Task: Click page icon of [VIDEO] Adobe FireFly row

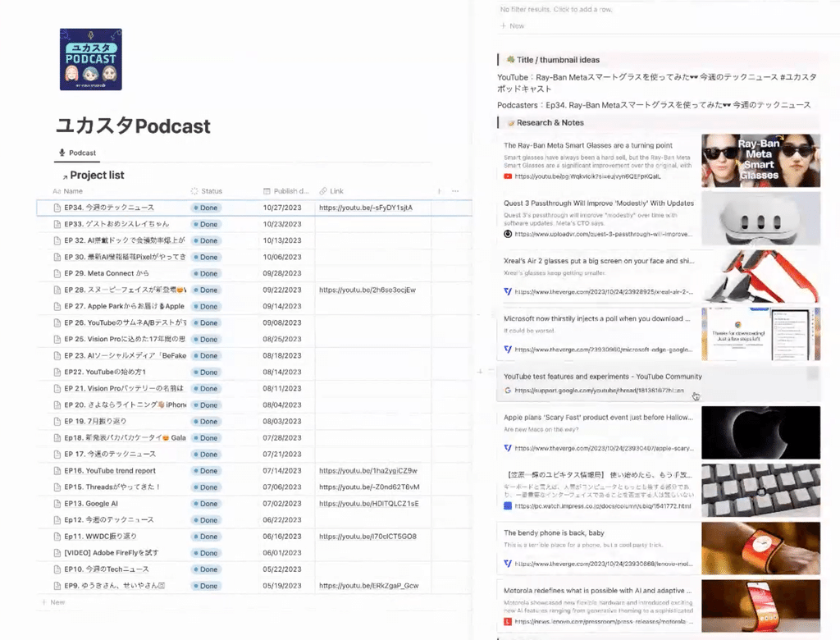Action: click(57, 553)
